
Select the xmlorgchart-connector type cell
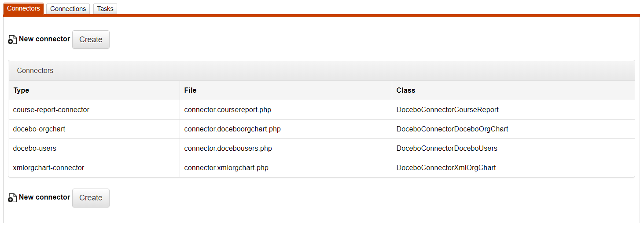(48, 167)
